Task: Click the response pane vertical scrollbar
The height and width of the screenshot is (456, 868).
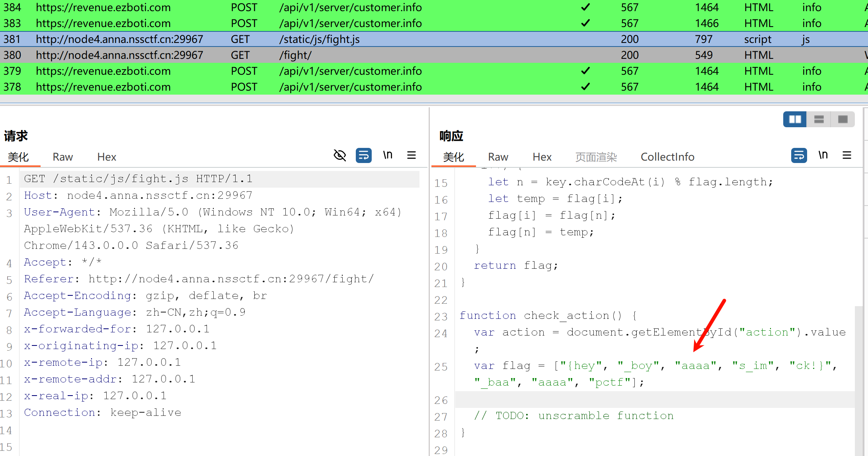Action: click(858, 378)
